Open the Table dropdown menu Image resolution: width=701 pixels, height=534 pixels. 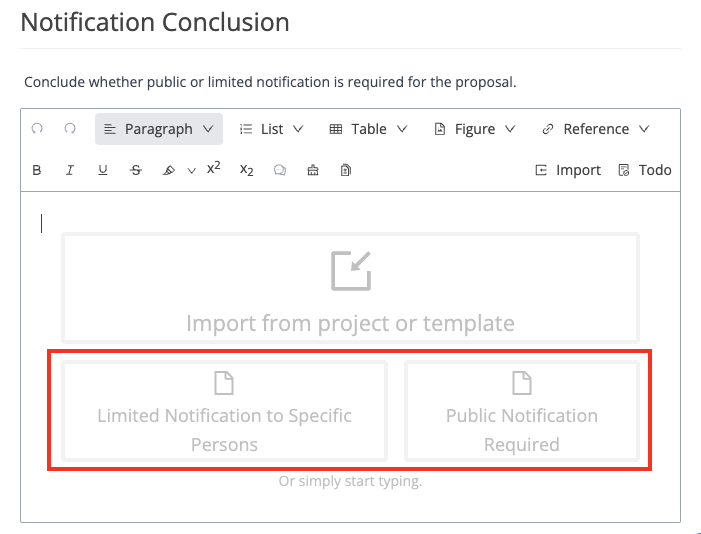click(368, 129)
